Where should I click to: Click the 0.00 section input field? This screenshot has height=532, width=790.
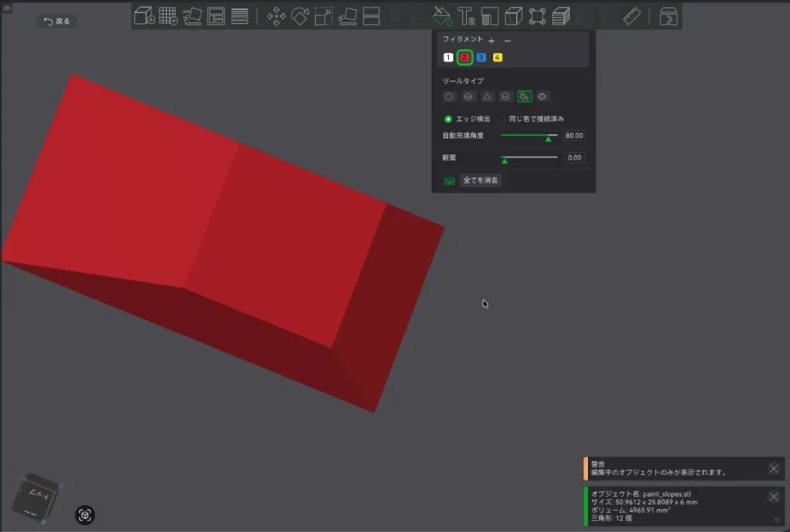[574, 157]
